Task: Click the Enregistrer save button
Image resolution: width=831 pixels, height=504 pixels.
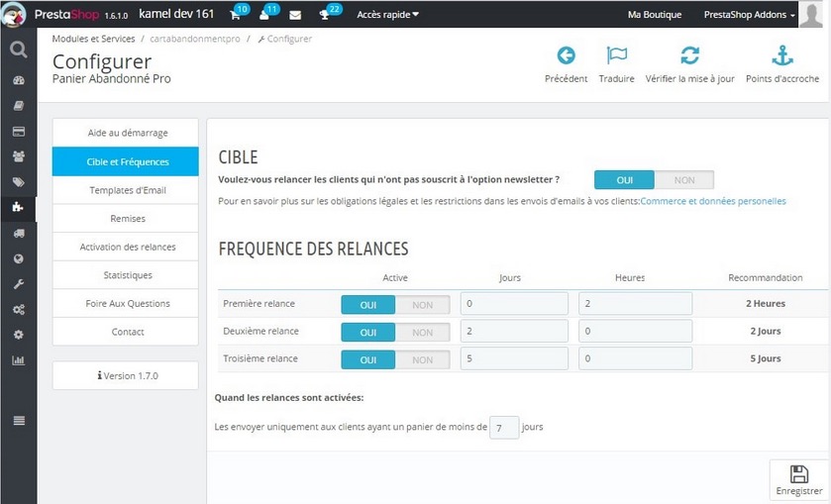Action: 798,479
